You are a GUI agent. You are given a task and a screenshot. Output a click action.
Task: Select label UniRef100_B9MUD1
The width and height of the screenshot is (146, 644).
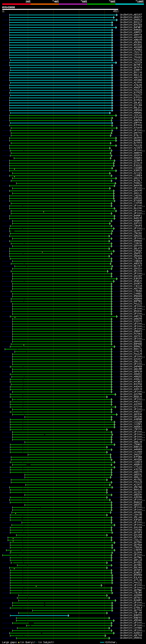(131, 30)
